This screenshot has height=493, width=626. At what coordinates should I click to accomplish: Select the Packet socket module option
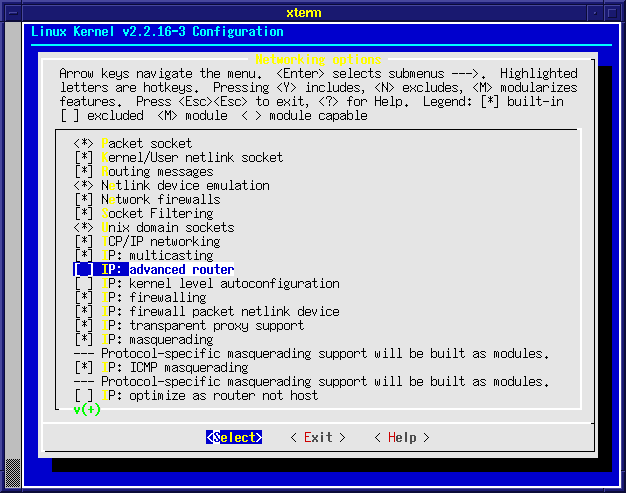coord(146,144)
